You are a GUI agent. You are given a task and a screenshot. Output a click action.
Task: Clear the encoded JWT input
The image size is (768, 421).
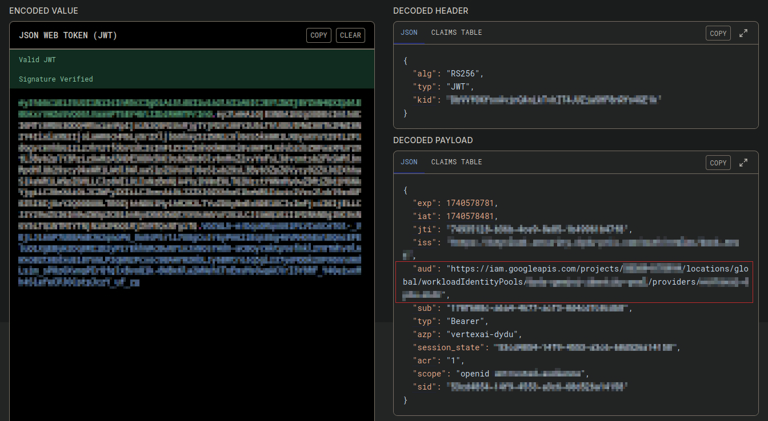click(350, 35)
